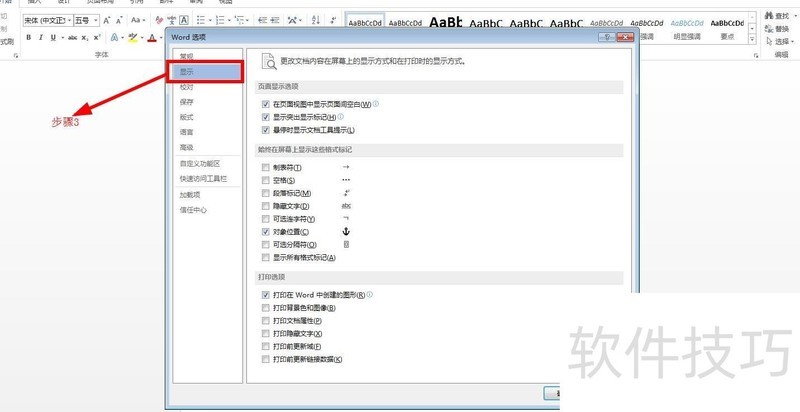
Task: Click Find (查找) binoculars button
Action: [777, 16]
